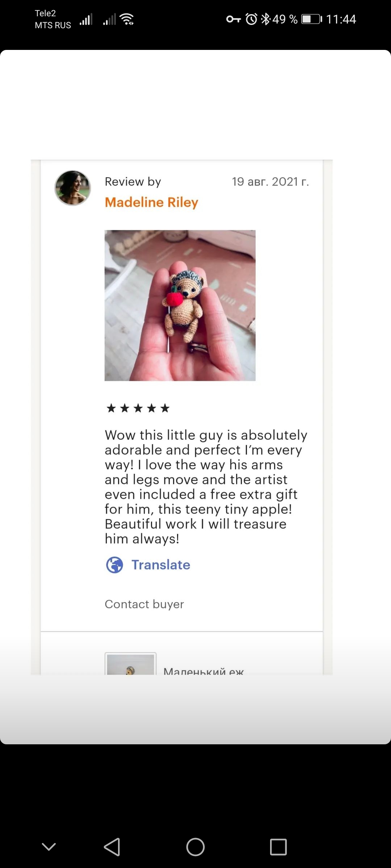The width and height of the screenshot is (391, 868).
Task: Tap the Wi-Fi status icon
Action: pyautogui.click(x=127, y=19)
